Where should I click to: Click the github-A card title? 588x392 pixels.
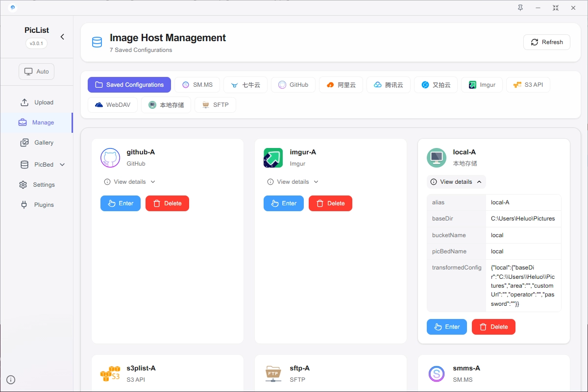141,152
